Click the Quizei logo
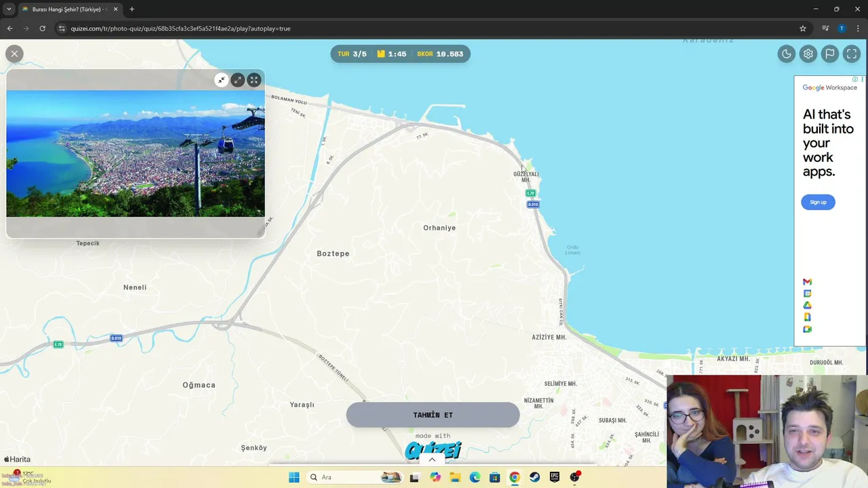Screen dimensions: 868x488 click(433, 450)
